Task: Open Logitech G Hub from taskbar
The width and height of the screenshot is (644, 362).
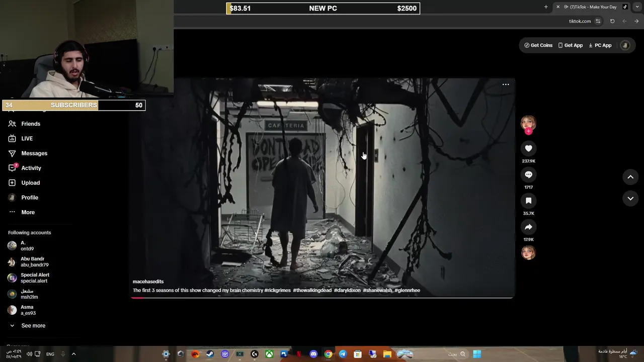Action: pos(255,354)
